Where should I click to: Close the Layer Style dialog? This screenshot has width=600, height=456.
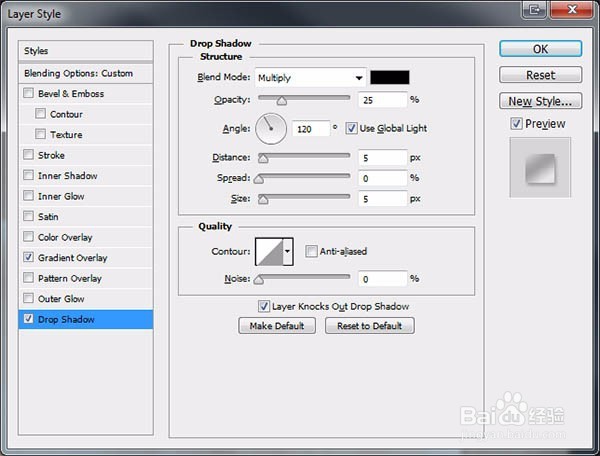(572, 9)
